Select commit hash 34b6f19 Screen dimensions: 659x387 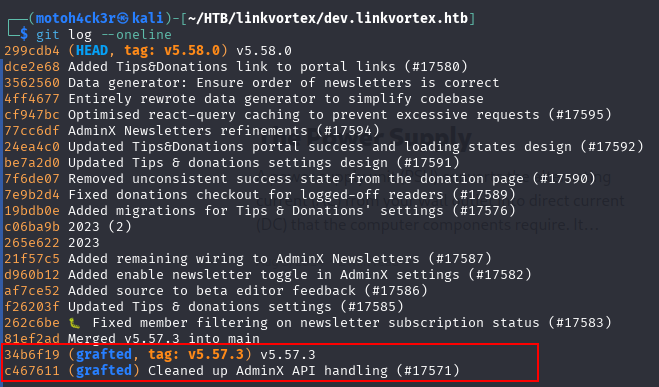32,354
